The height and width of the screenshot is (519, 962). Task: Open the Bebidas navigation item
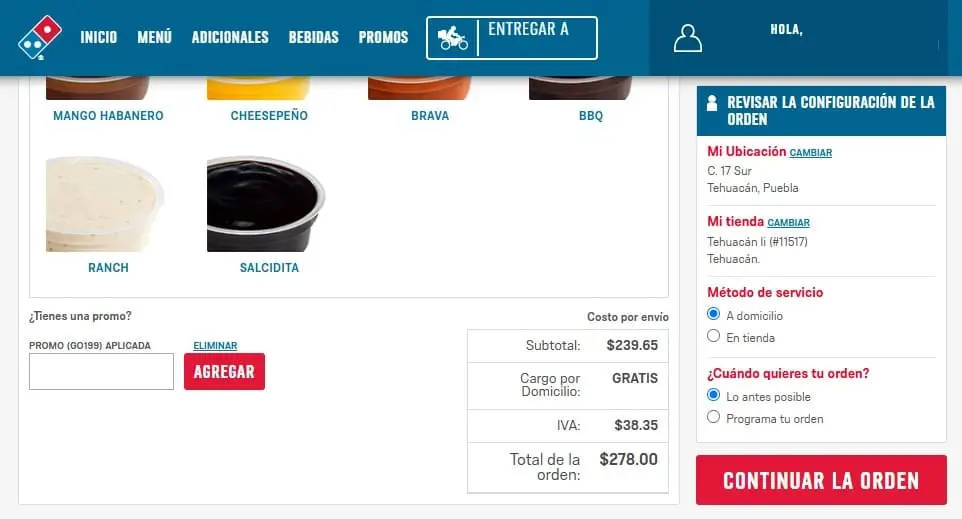[x=314, y=37]
